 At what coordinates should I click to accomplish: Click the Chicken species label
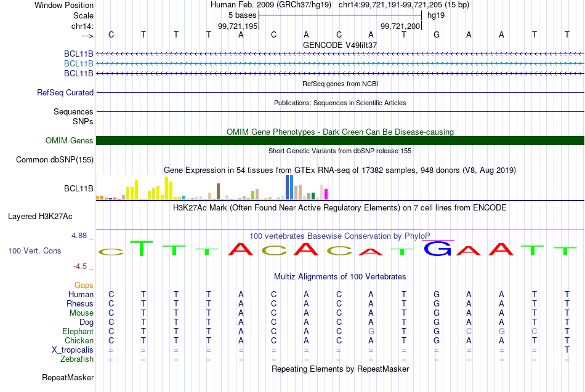pos(79,340)
